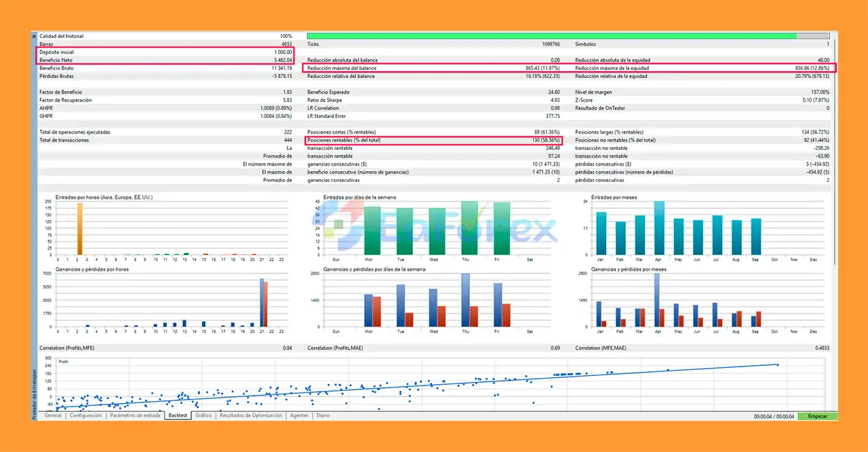Click the April bar in Entradas por meses
Image resolution: width=868 pixels, height=452 pixels.
coord(658,227)
